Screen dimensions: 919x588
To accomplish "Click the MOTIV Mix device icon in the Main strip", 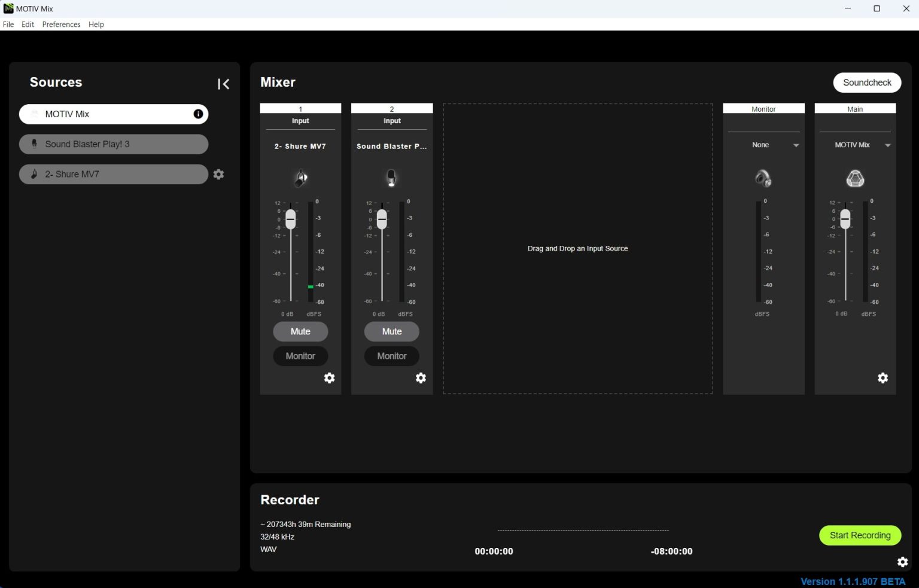I will coord(854,177).
